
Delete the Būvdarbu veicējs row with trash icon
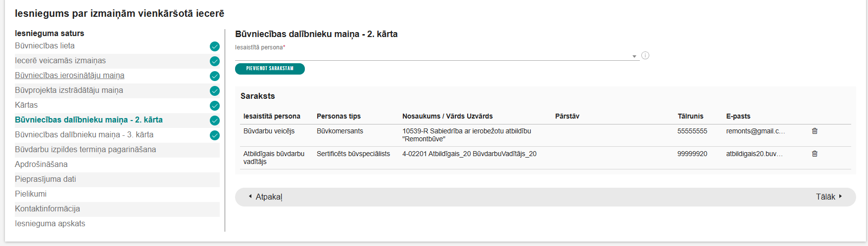(815, 131)
